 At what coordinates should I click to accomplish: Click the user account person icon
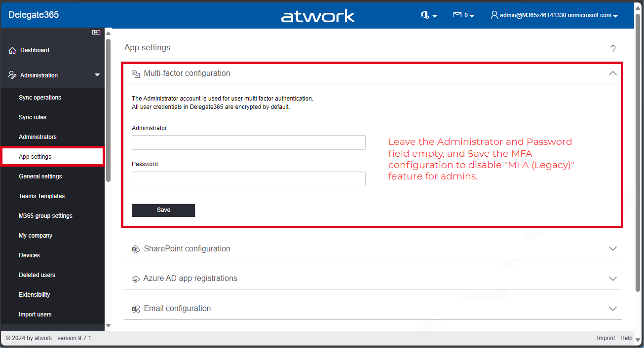[x=494, y=15]
